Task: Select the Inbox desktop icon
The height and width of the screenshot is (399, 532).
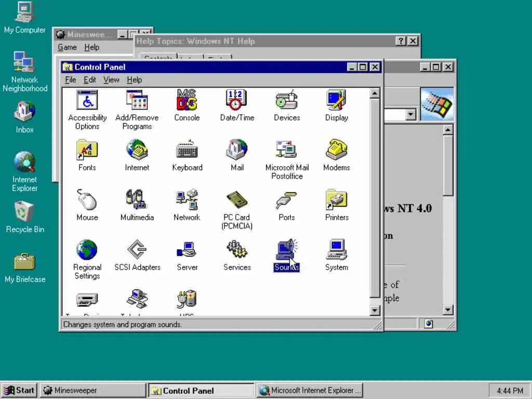Action: (x=24, y=117)
